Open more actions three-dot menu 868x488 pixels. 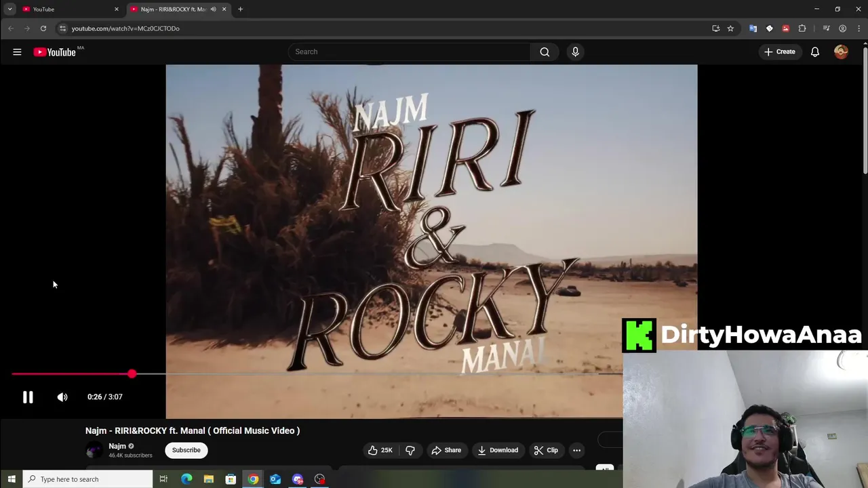click(x=576, y=450)
